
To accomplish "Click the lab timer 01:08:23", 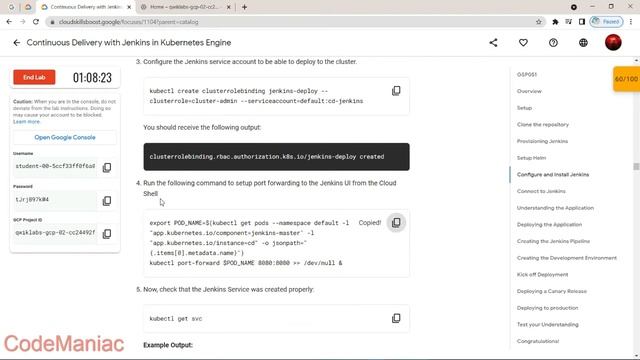I will [92, 78].
